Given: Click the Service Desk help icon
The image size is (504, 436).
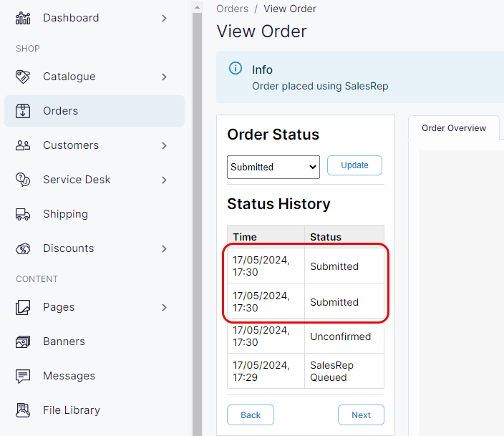Looking at the screenshot, I should (x=23, y=180).
